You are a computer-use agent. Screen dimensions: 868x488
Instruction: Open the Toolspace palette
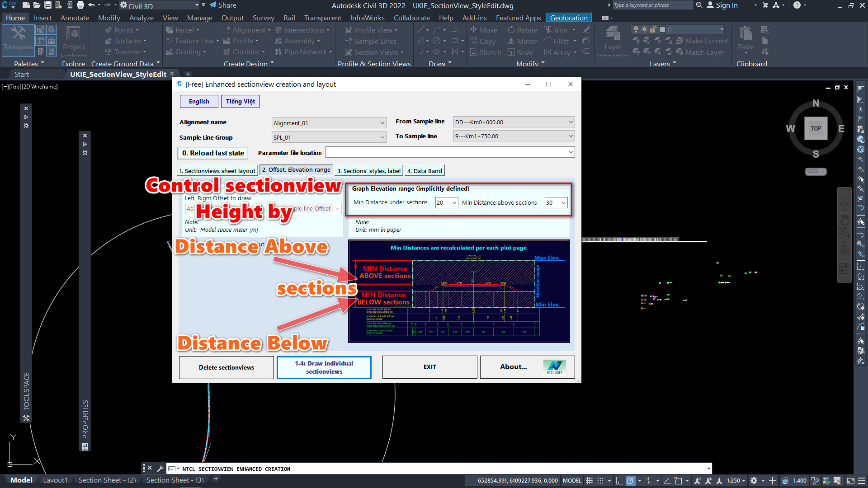click(18, 39)
